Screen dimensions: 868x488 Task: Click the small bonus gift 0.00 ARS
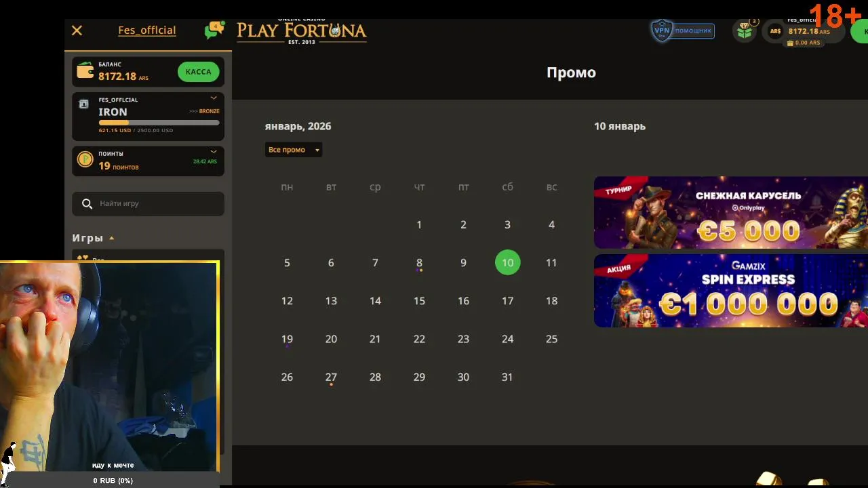click(803, 43)
